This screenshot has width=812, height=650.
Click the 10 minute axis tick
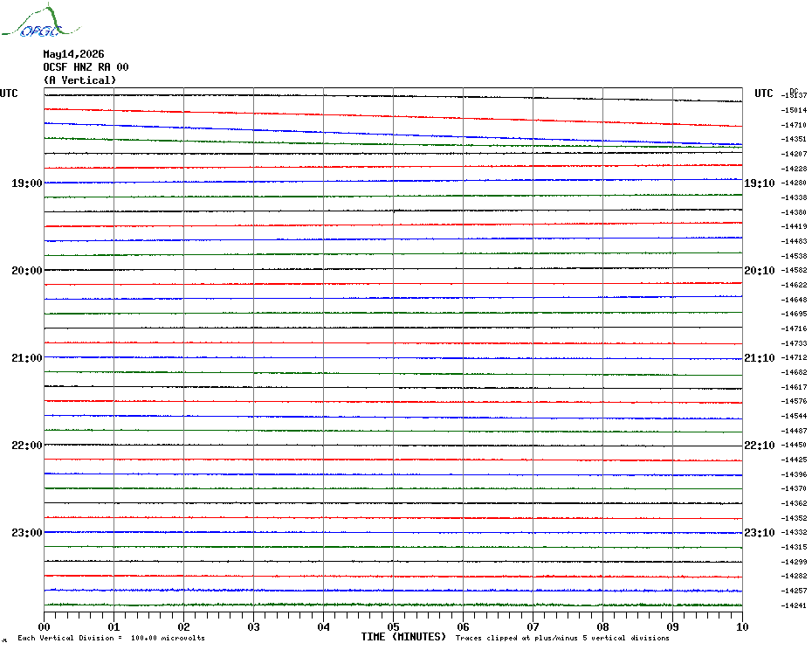(742, 626)
